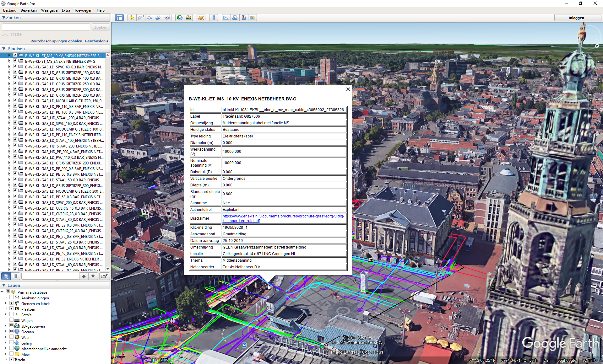The image size is (603, 364).
Task: Click the print icon in the toolbar
Action: pyautogui.click(x=235, y=18)
